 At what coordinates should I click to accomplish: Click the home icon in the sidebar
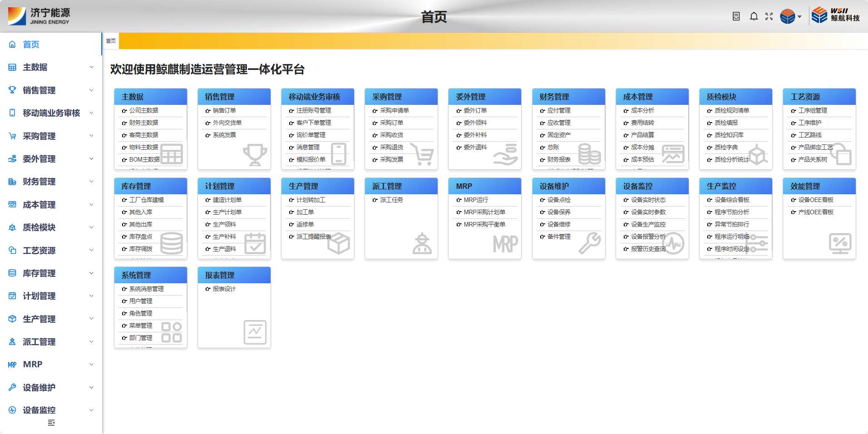tap(12, 44)
